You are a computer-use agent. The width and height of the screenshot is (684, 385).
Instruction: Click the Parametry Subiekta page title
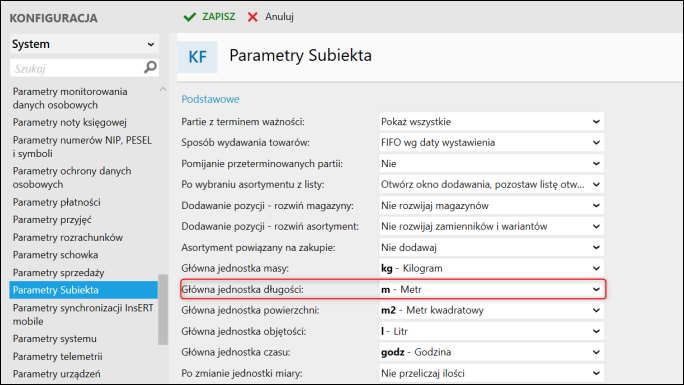tap(301, 55)
